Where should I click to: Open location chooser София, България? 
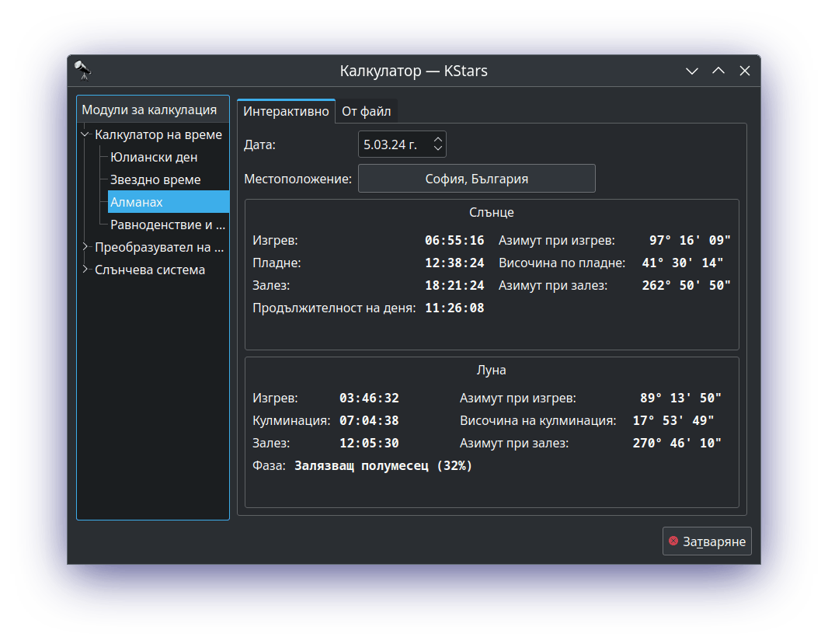[x=476, y=179]
